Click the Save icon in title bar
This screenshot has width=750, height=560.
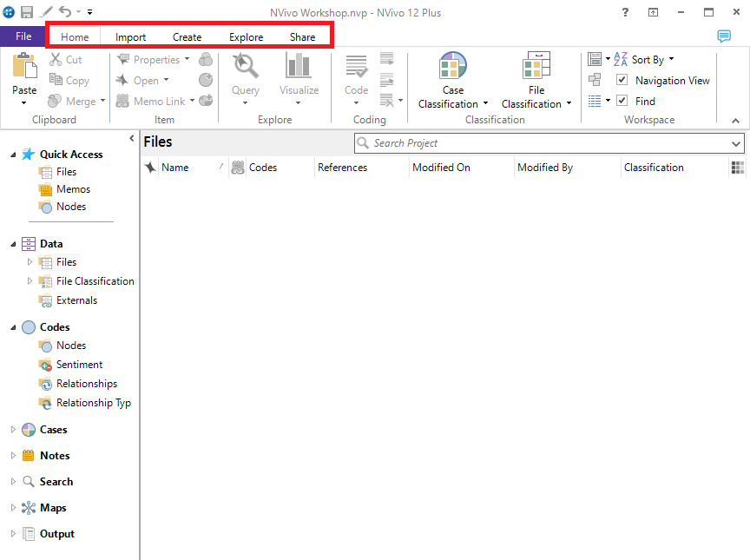27,12
